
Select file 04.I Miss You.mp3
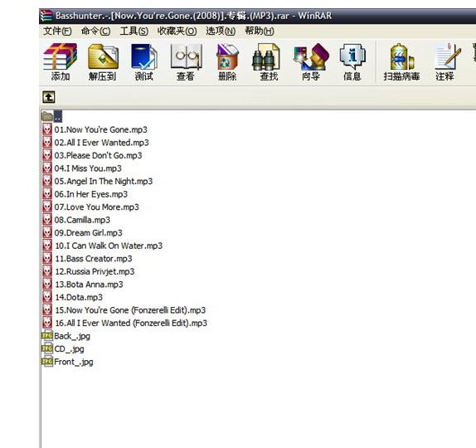(x=82, y=168)
